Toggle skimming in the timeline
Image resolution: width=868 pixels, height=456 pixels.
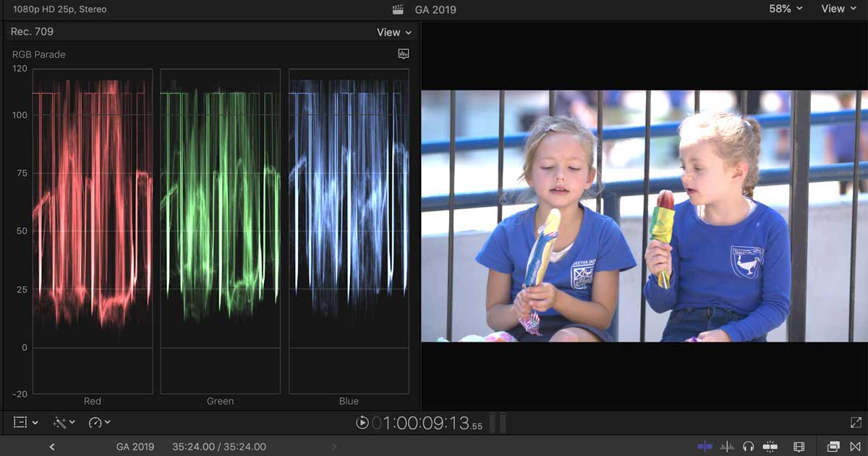pyautogui.click(x=705, y=447)
